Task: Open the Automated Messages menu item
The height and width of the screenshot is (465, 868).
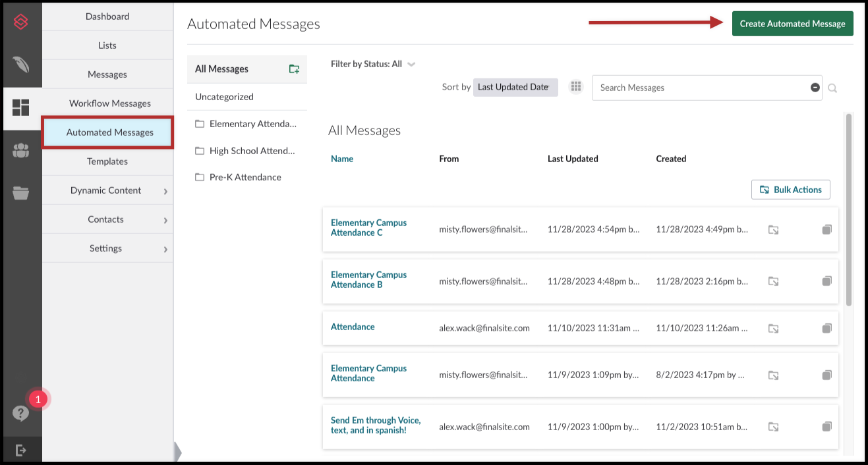Action: pyautogui.click(x=107, y=132)
